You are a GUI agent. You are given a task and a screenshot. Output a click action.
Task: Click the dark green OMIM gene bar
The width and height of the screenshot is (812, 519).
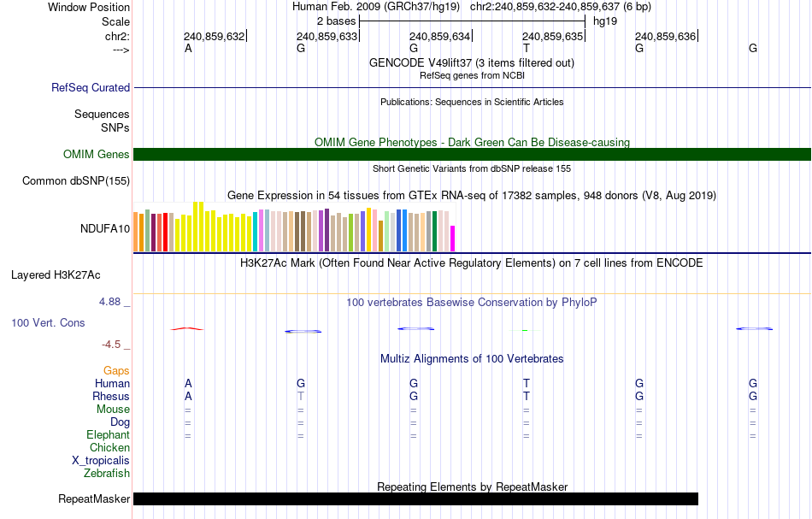(x=473, y=155)
